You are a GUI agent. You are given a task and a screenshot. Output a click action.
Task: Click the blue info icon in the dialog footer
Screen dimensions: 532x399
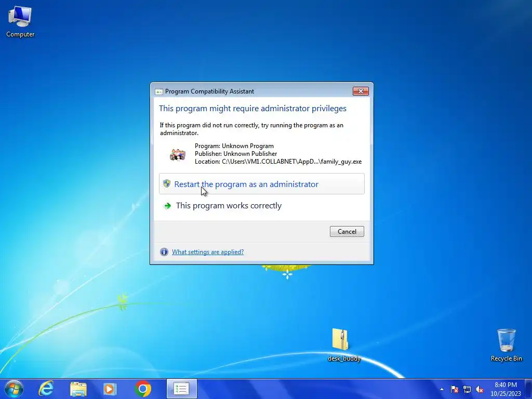pos(164,252)
